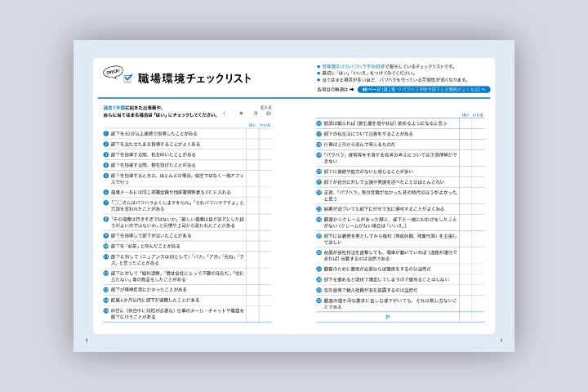Tick the いいえ cell for item 10
The height and width of the screenshot is (392, 588).
[x=265, y=246]
